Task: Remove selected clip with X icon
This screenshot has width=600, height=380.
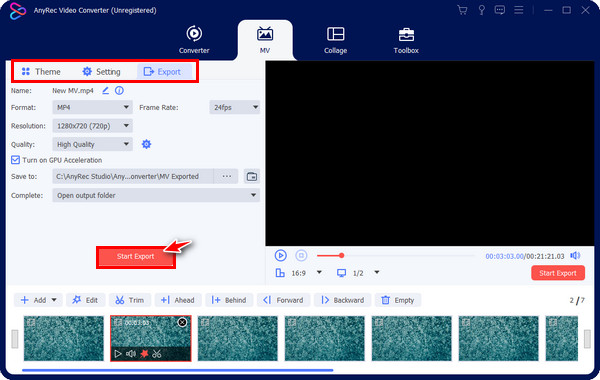Action: pyautogui.click(x=183, y=323)
